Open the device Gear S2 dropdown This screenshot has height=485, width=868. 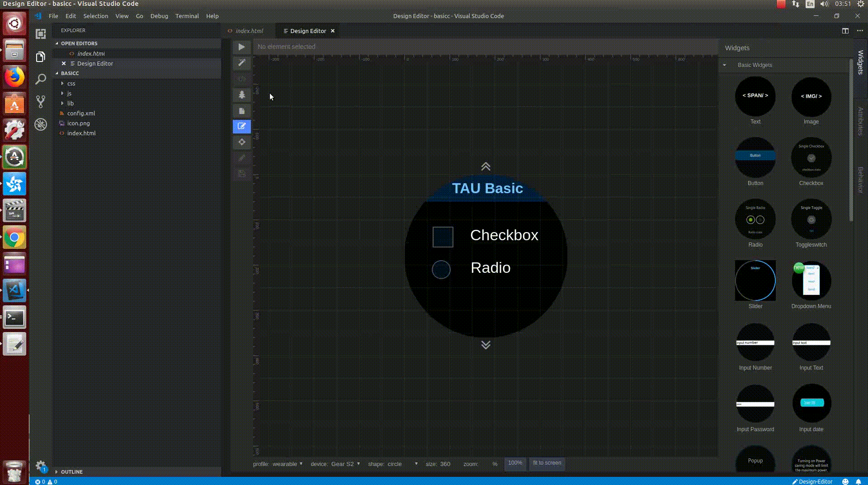(x=345, y=464)
